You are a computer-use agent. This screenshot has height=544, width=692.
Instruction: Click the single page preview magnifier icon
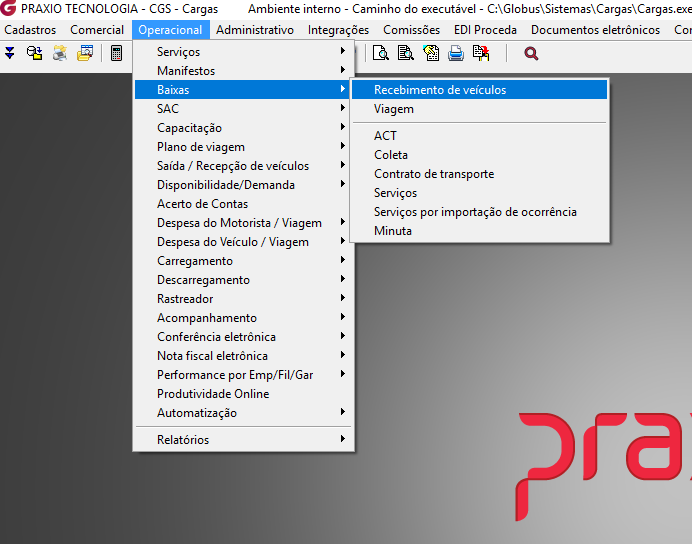click(x=380, y=53)
